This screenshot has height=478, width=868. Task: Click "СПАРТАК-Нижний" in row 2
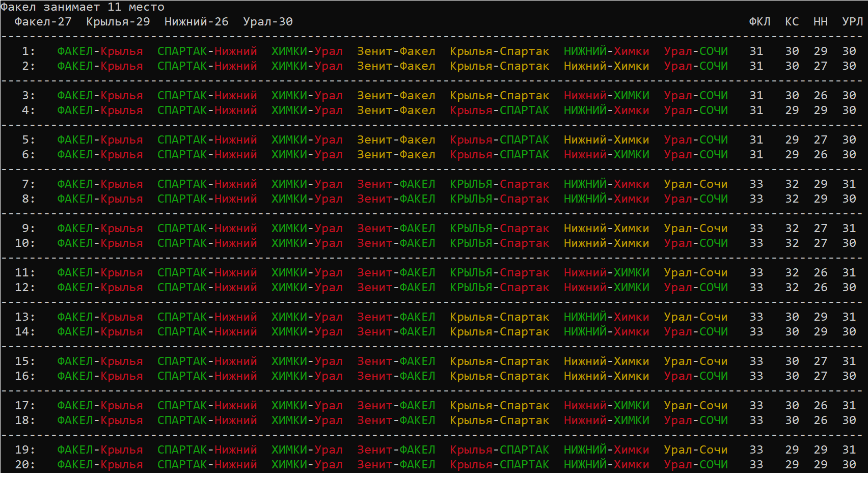pos(207,66)
